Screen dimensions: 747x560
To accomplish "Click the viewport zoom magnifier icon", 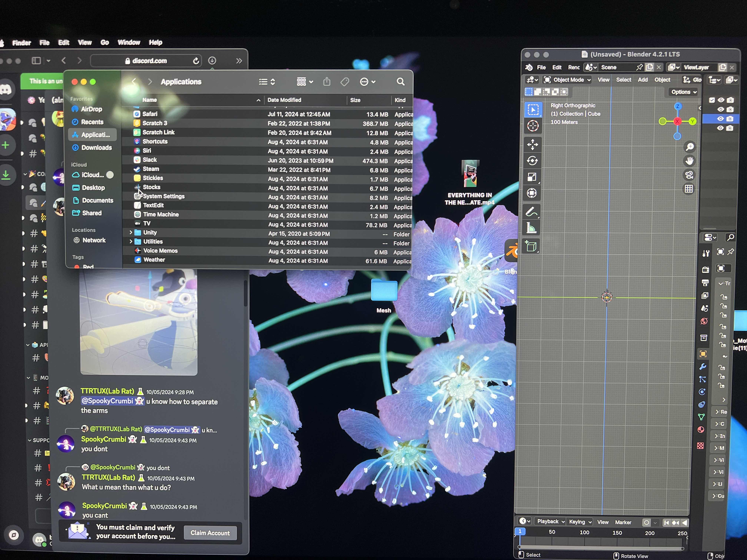I will tap(690, 147).
